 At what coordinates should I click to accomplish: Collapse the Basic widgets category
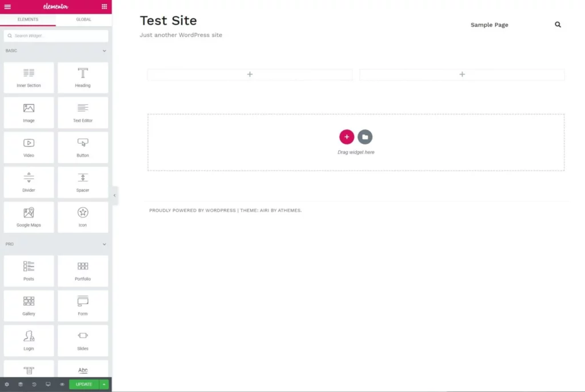104,51
